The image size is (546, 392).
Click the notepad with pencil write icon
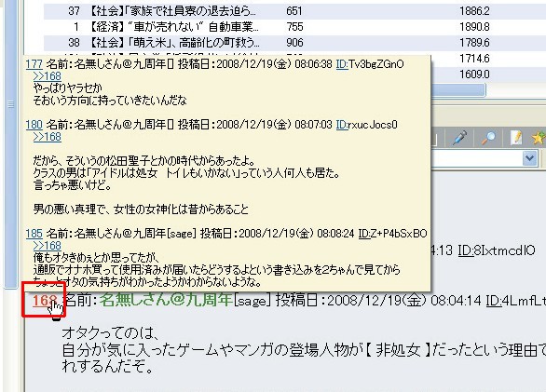tap(516, 138)
